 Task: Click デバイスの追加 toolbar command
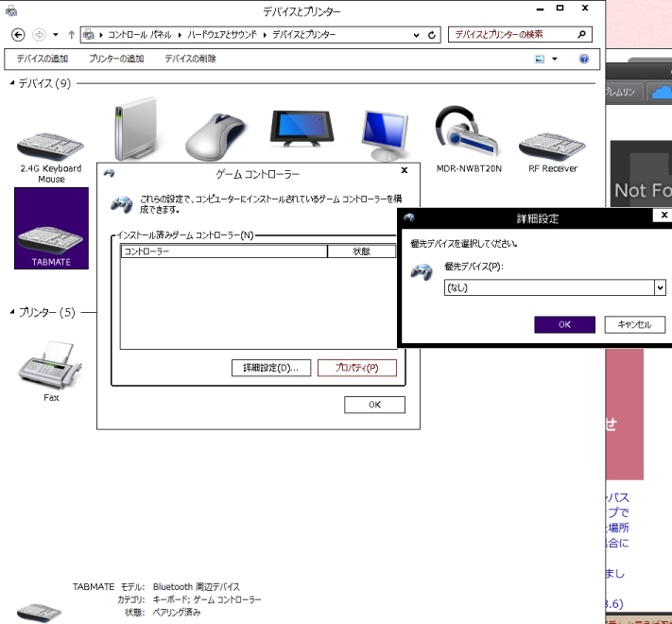tap(43, 59)
